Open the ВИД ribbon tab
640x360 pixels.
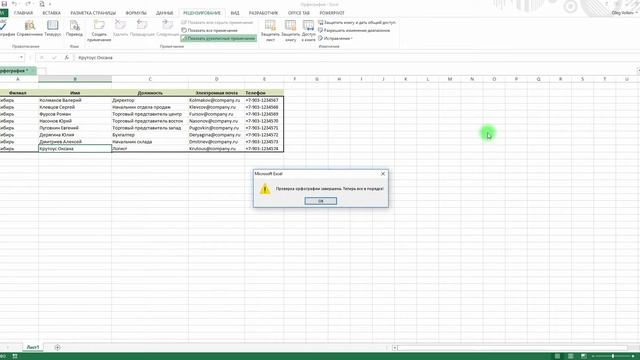[235, 13]
